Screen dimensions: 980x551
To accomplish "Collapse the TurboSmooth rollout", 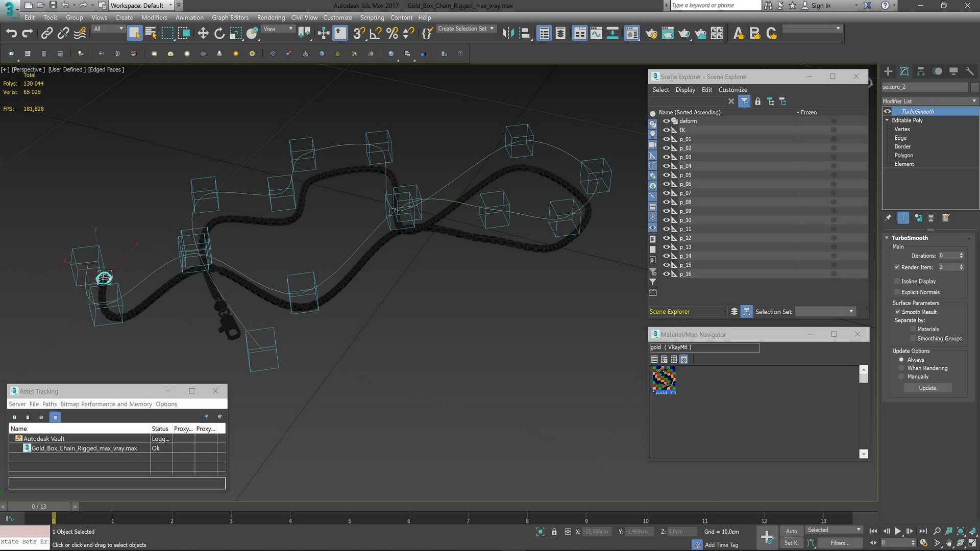I will tap(887, 238).
